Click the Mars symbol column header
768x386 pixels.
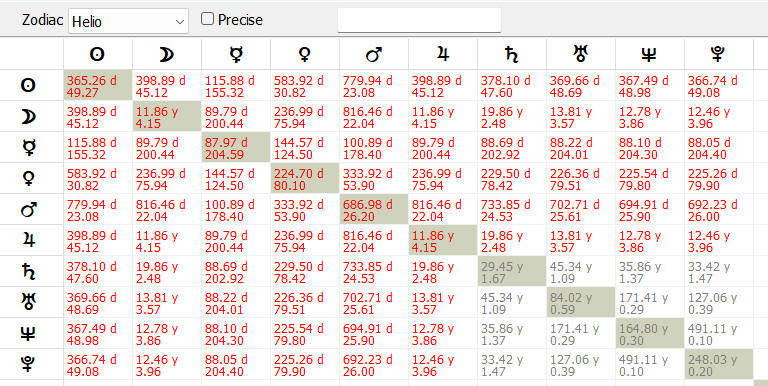click(374, 54)
